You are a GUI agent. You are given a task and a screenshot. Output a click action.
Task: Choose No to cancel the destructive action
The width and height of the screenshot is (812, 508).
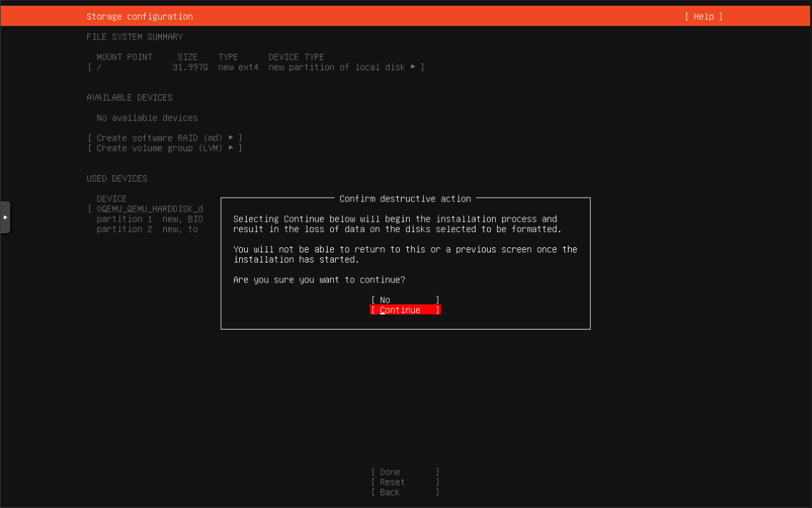[x=405, y=300]
